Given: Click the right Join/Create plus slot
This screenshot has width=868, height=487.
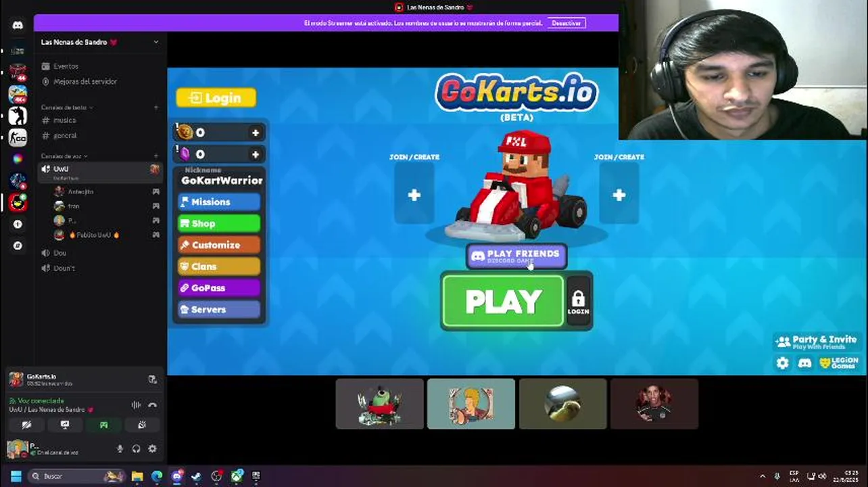Looking at the screenshot, I should (619, 195).
